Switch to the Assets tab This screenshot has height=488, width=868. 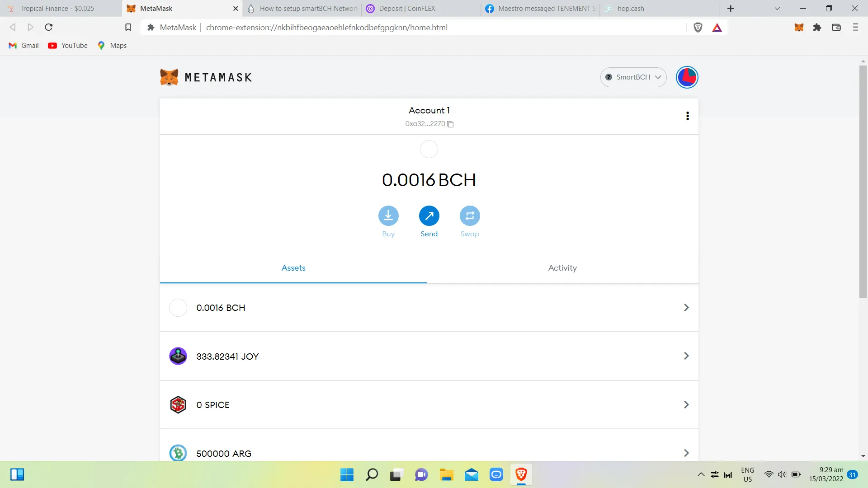coord(293,268)
